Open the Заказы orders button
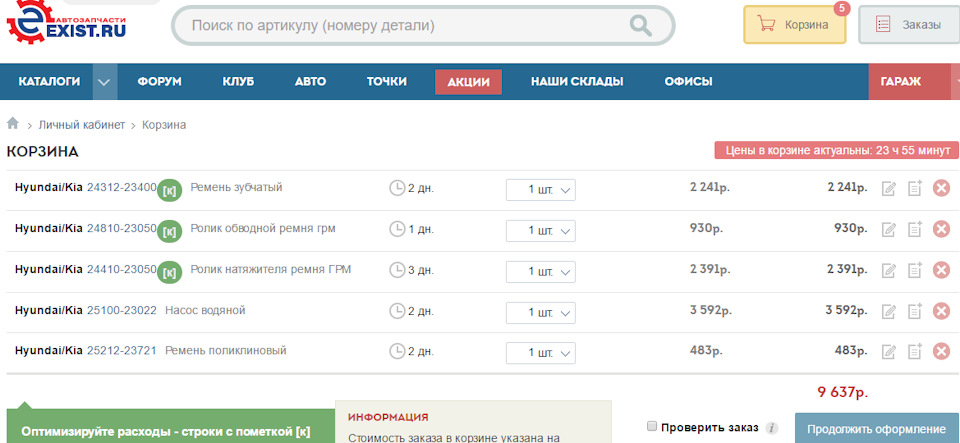Image resolution: width=960 pixels, height=443 pixels. (x=909, y=24)
